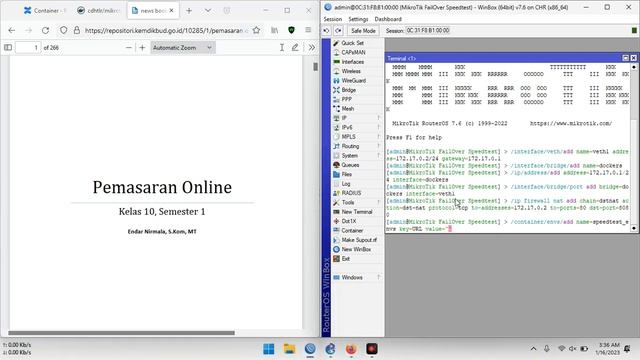Open Container in WinBox sidebar

pos(352,231)
